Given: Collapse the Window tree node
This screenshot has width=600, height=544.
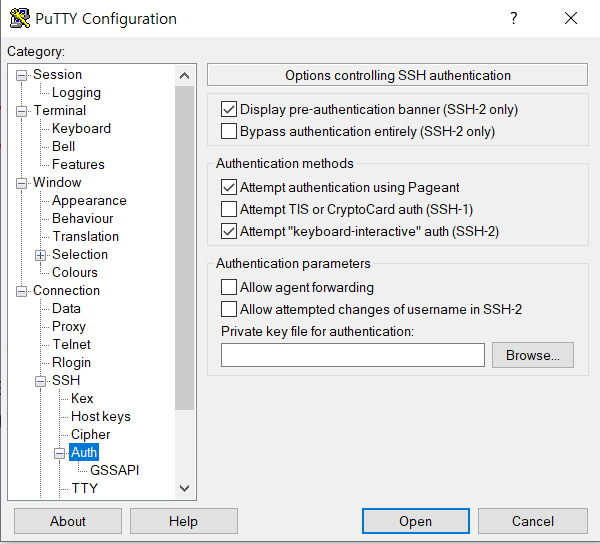Looking at the screenshot, I should coord(21,183).
